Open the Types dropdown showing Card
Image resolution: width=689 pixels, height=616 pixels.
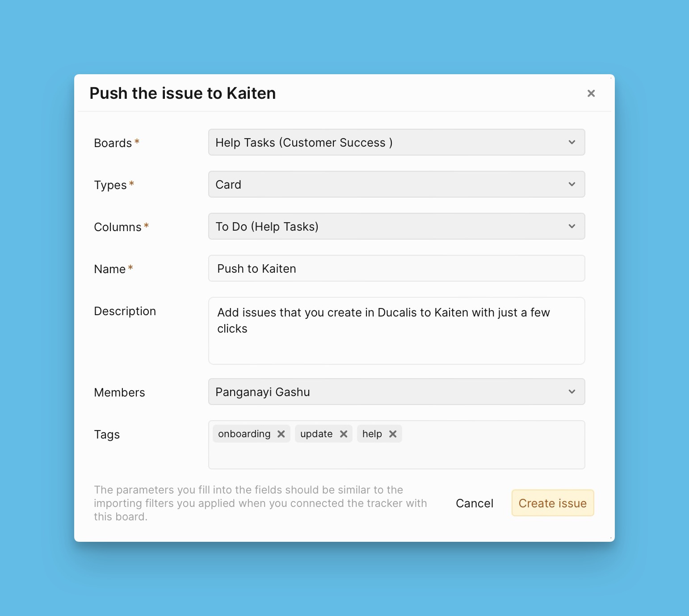(396, 184)
